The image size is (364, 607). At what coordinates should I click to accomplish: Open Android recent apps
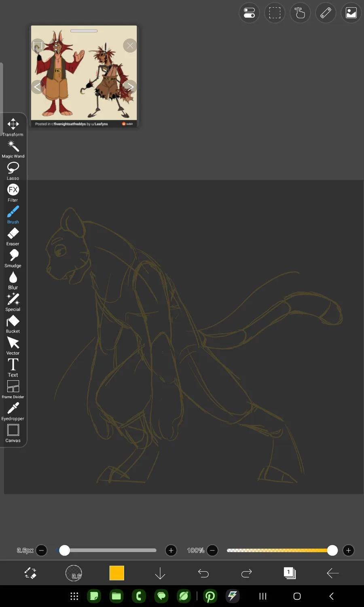pos(263,596)
